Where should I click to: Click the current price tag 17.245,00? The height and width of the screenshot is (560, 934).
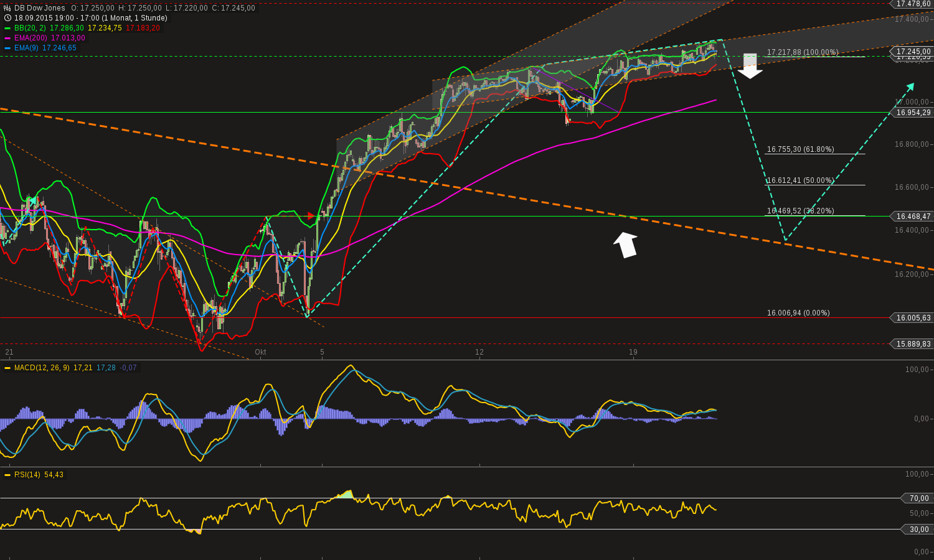[x=913, y=51]
